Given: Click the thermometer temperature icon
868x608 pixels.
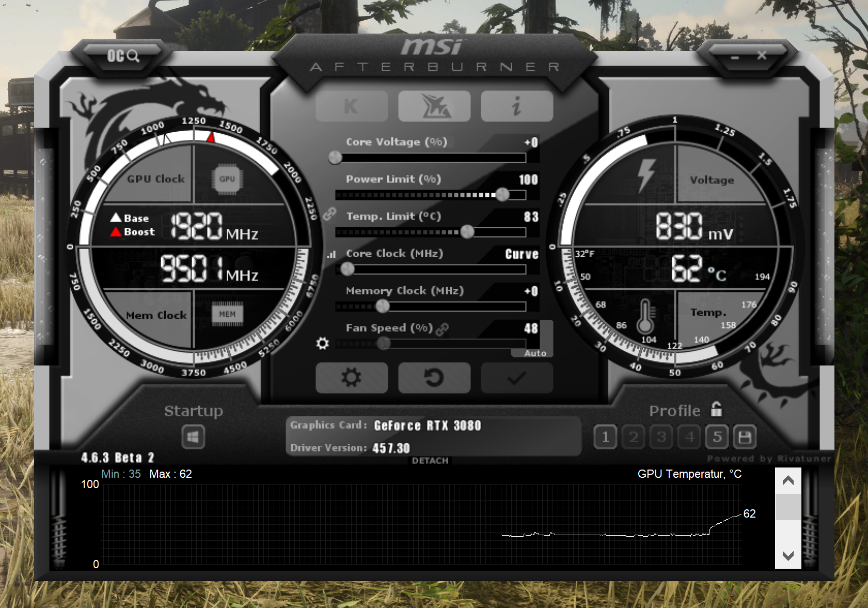Looking at the screenshot, I should [x=645, y=317].
